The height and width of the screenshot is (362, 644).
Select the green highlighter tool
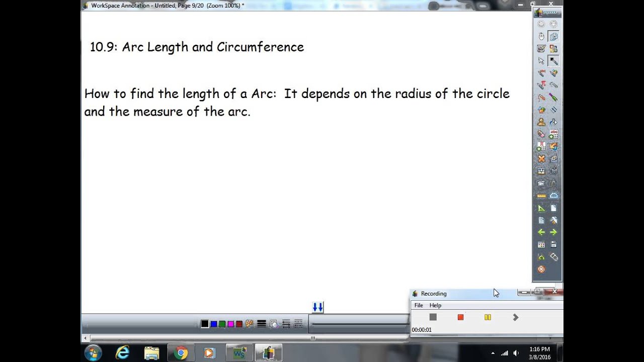pyautogui.click(x=553, y=98)
